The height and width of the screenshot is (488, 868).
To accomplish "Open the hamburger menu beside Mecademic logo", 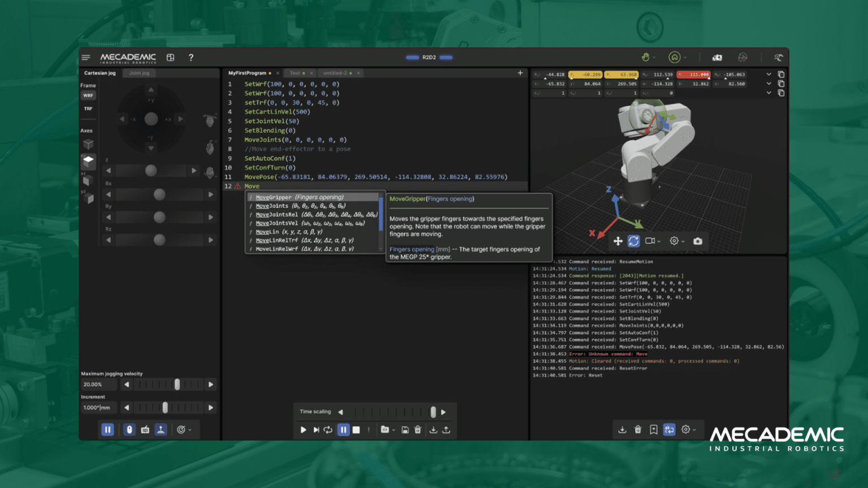I will pos(86,58).
